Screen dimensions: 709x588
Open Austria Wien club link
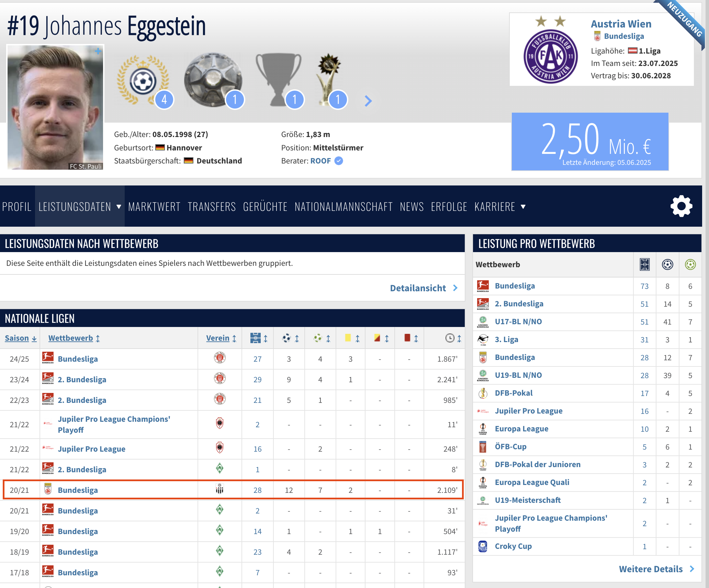coord(621,24)
